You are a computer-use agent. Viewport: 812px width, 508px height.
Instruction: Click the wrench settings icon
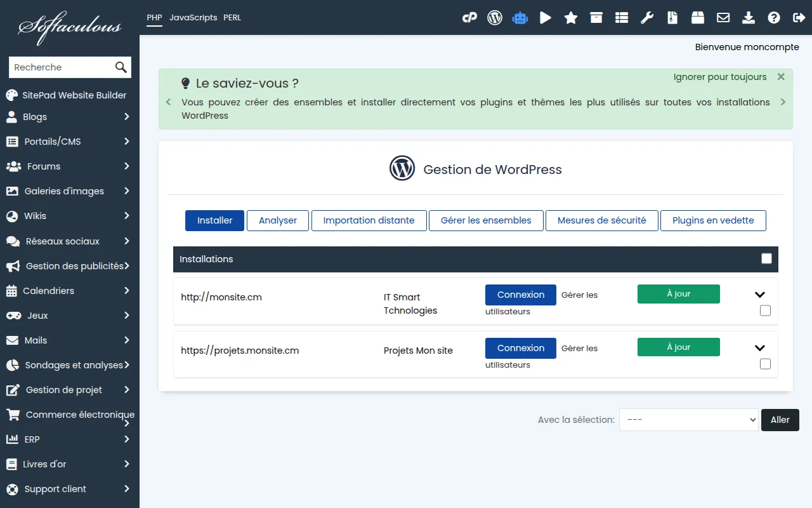click(647, 18)
